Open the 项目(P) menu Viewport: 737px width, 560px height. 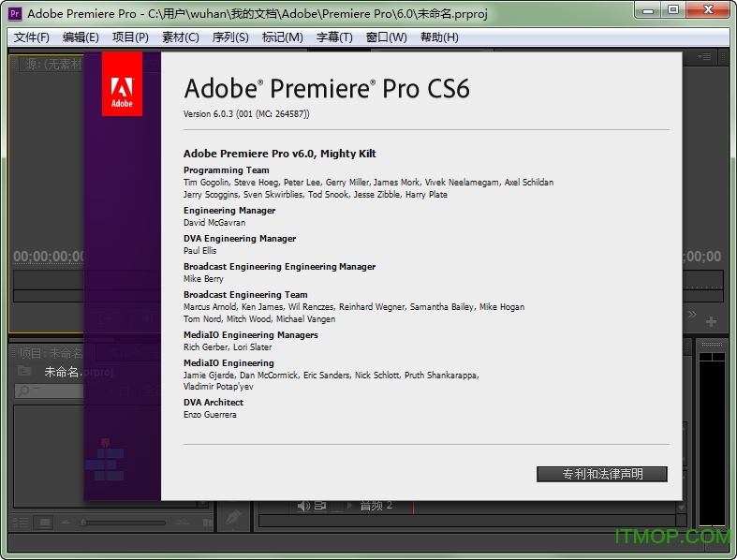point(130,37)
